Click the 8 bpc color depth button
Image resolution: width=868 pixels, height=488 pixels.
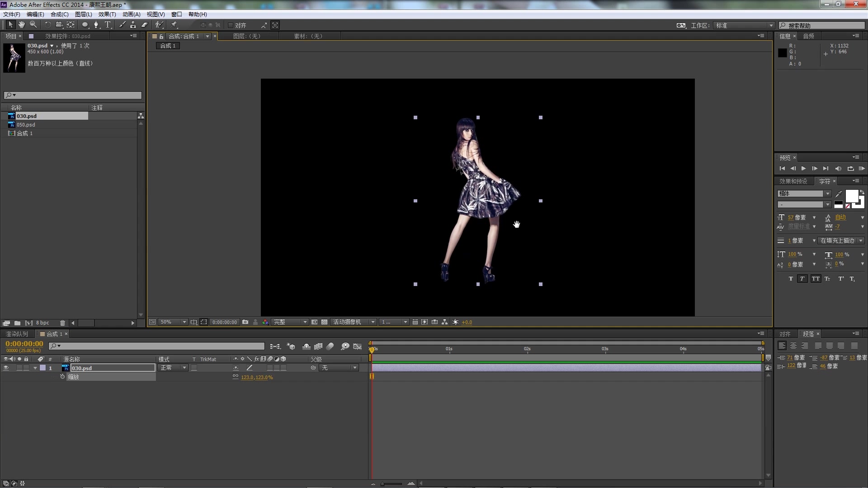pos(42,323)
